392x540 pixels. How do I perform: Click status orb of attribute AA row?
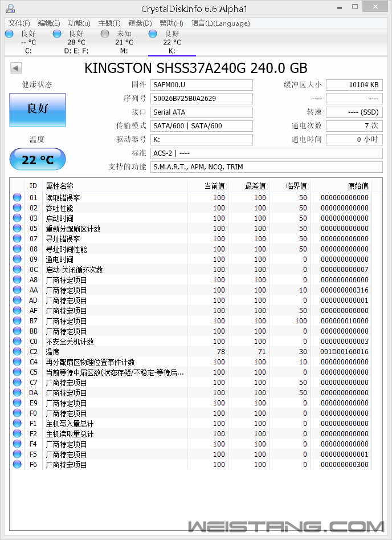[x=17, y=290]
